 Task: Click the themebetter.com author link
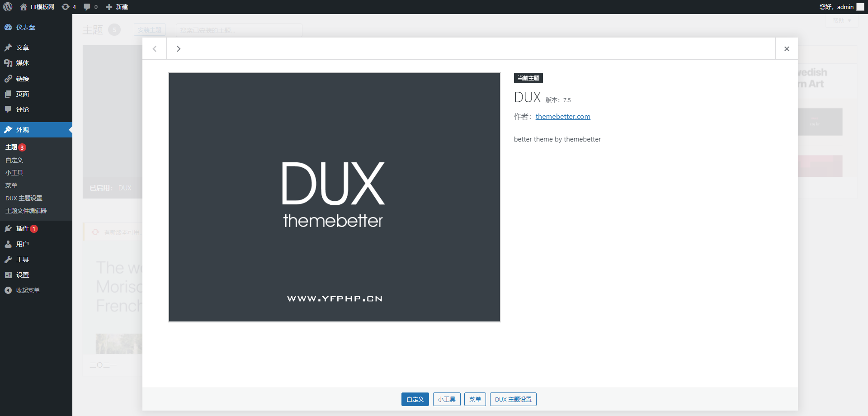pos(563,117)
